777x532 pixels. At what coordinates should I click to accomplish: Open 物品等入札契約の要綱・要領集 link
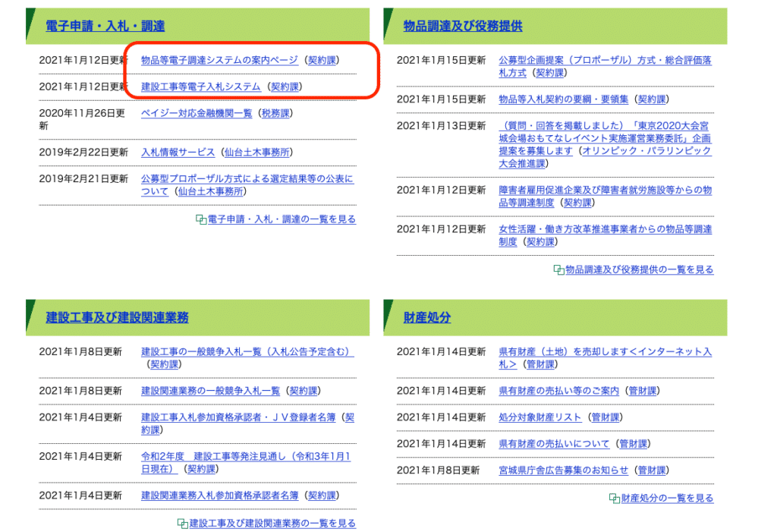coord(563,99)
